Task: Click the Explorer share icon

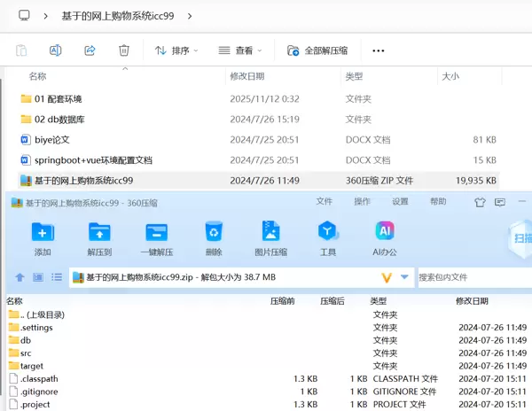Action: 90,50
